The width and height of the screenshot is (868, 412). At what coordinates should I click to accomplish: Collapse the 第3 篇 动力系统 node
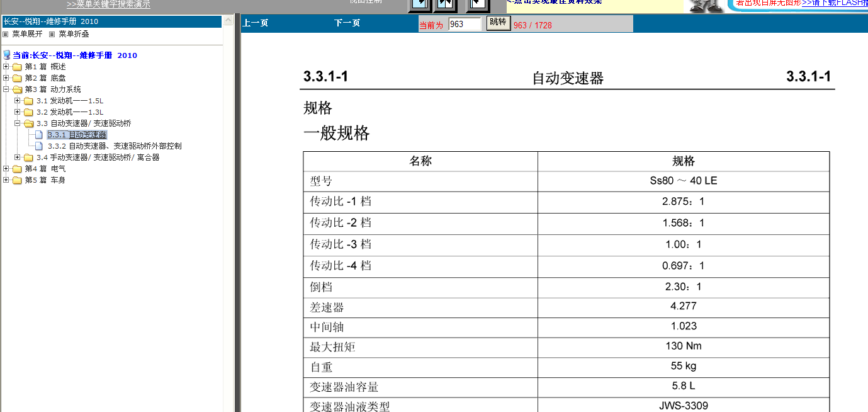(6, 89)
